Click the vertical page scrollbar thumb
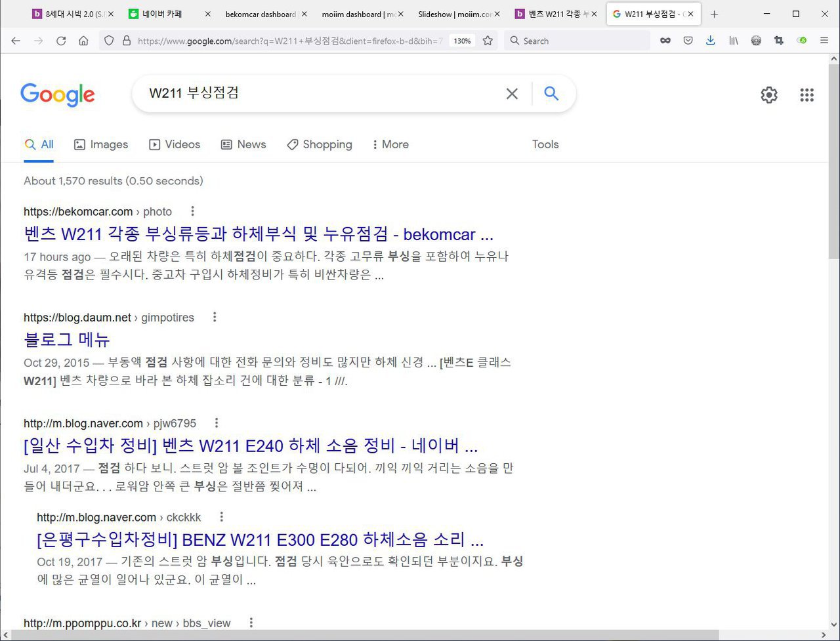This screenshot has width=840, height=641. pyautogui.click(x=834, y=161)
